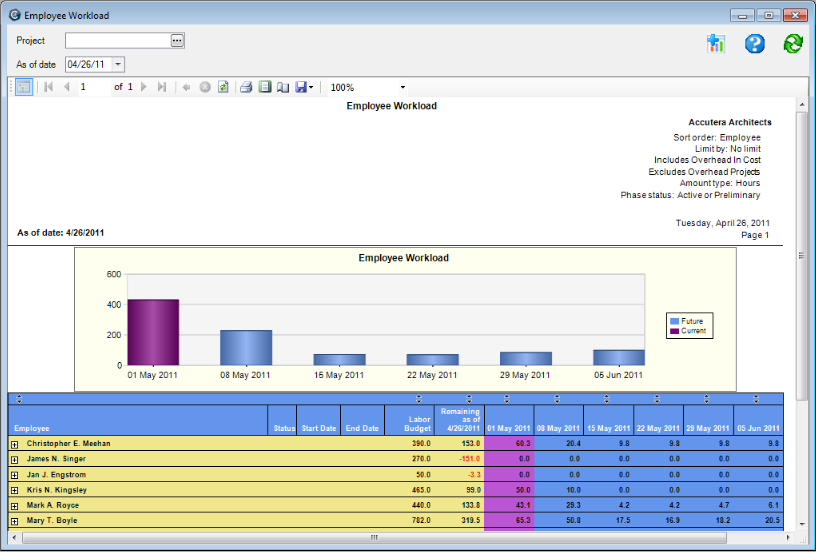The image size is (816, 552).
Task: Click the green refresh arrows icon
Action: [x=793, y=43]
